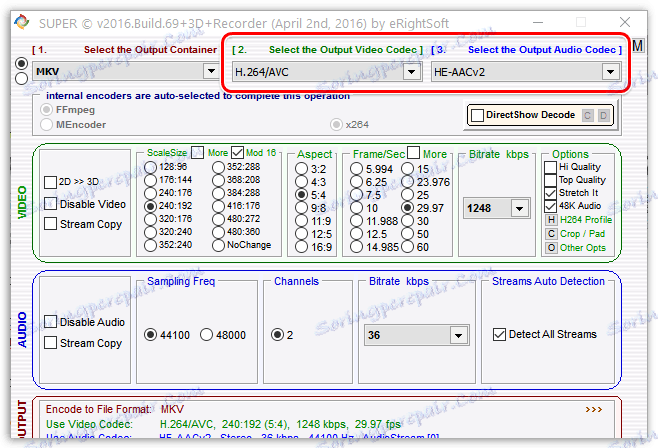The image size is (658, 448).
Task: Select 176:144 scale size
Action: [150, 180]
